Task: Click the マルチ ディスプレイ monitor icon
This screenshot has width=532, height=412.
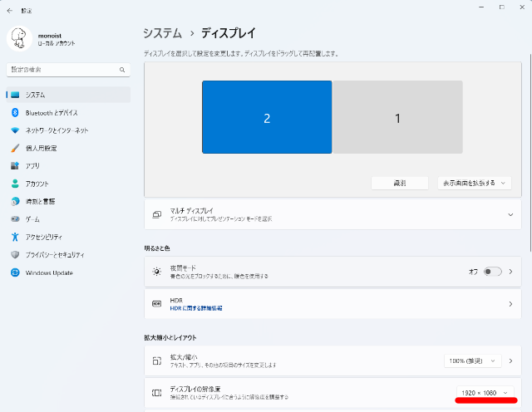Action: click(x=157, y=214)
